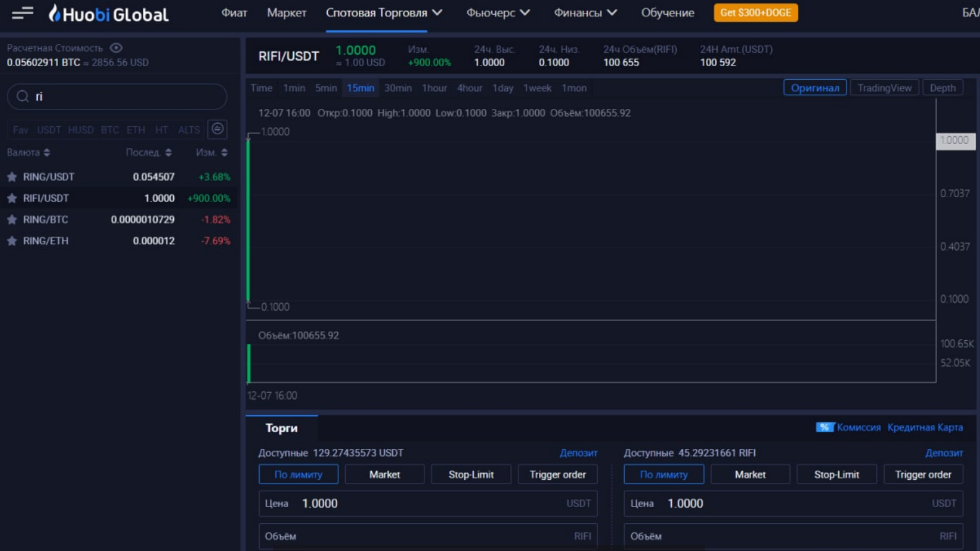Click the Кредитная Карта link

925,427
